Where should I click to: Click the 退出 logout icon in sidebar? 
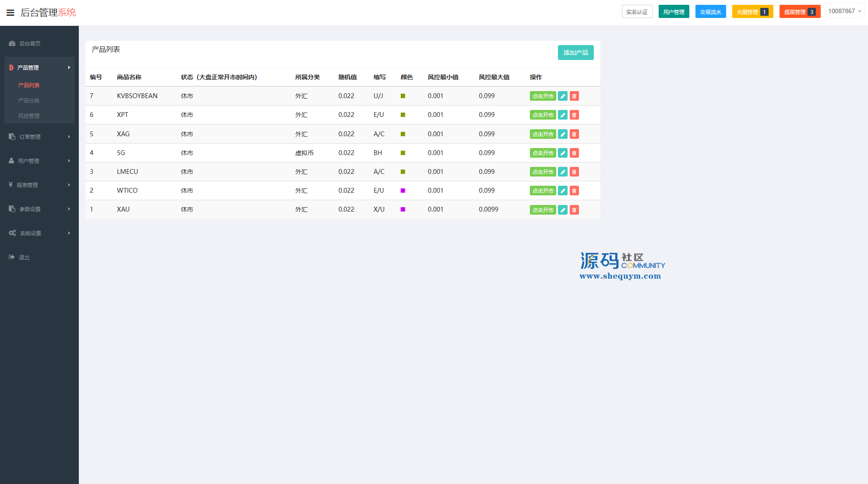click(x=12, y=257)
